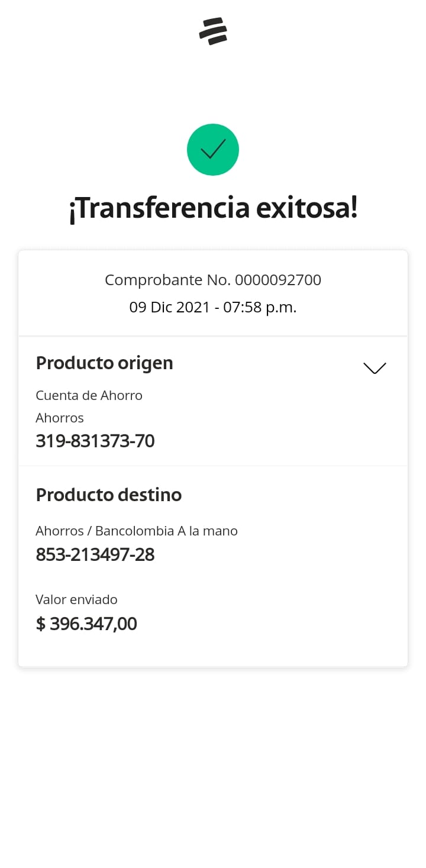Select destination account number 853-213497-28
Viewport: 426px width, 868px height.
pos(95,554)
